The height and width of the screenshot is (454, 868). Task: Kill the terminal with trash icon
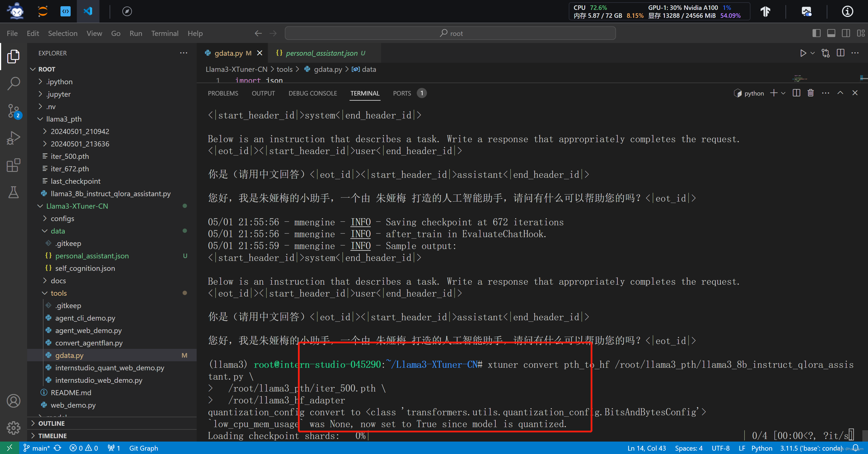811,93
